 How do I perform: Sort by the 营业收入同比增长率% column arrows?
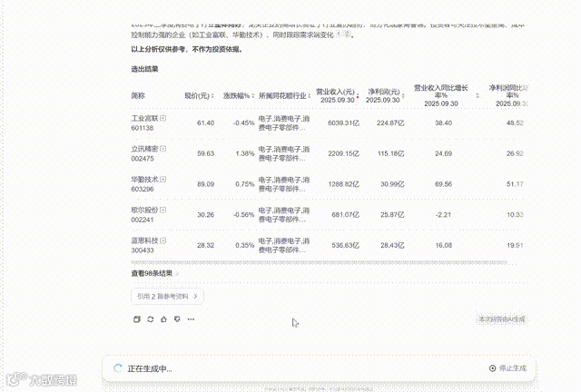[x=478, y=95]
